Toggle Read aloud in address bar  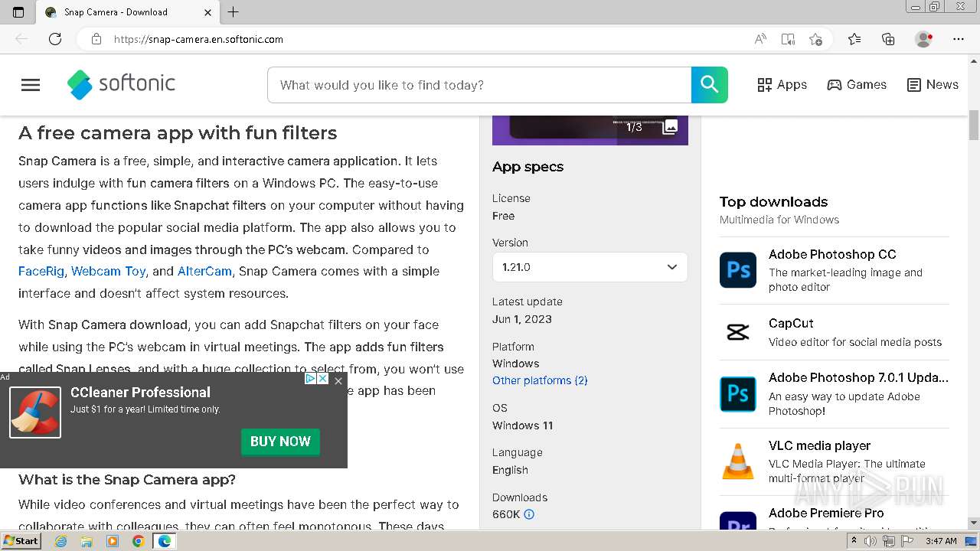point(760,39)
